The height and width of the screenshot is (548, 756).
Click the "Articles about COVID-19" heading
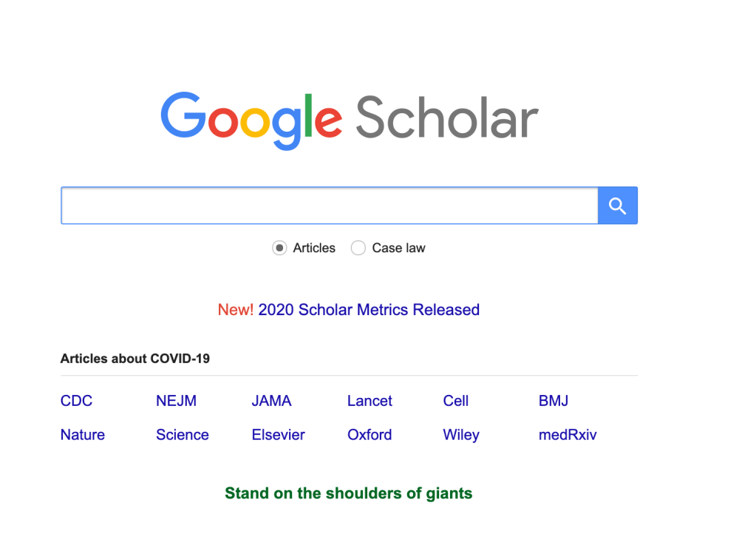coord(135,359)
